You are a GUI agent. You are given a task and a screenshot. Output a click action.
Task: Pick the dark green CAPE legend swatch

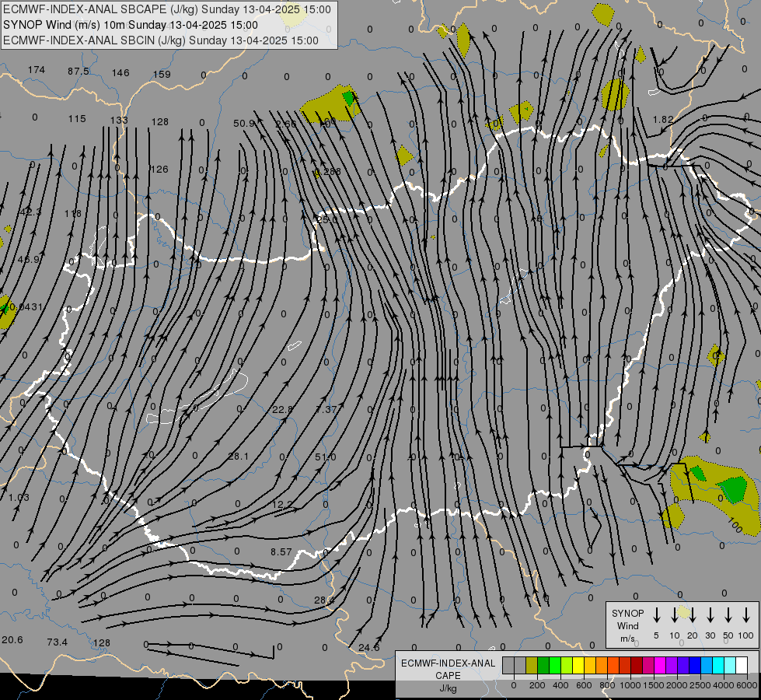543,666
